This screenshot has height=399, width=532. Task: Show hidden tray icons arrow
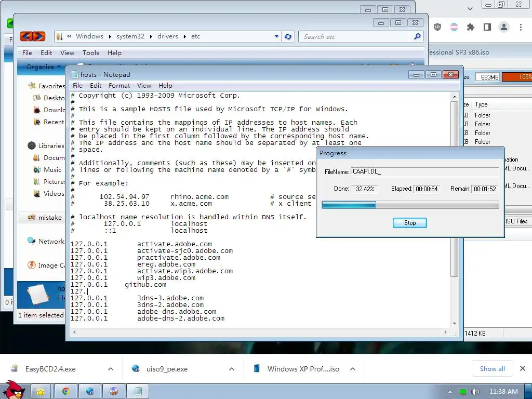[x=450, y=392]
